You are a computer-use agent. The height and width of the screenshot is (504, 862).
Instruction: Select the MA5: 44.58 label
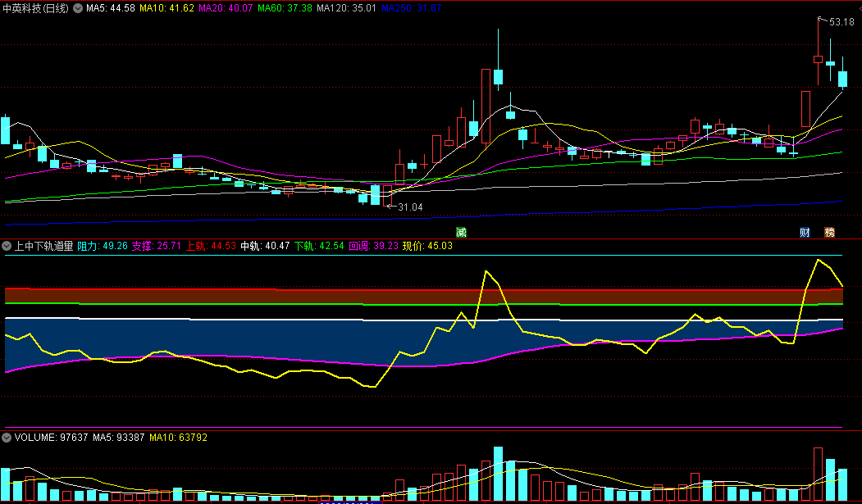pos(111,8)
